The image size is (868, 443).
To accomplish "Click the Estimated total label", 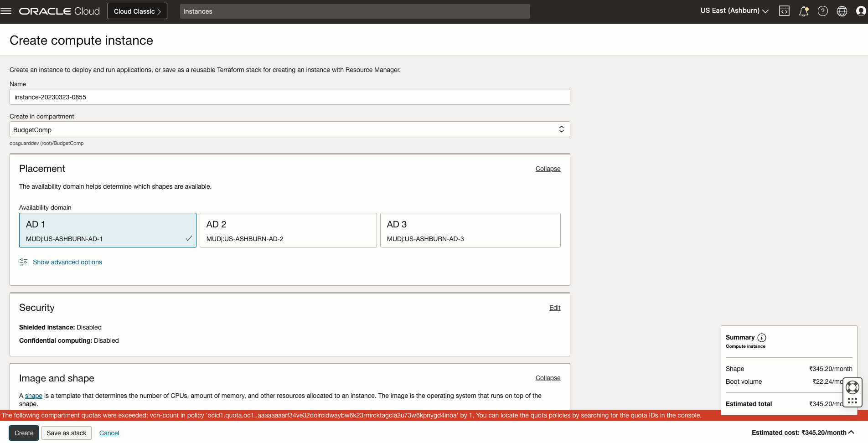I will (x=749, y=404).
